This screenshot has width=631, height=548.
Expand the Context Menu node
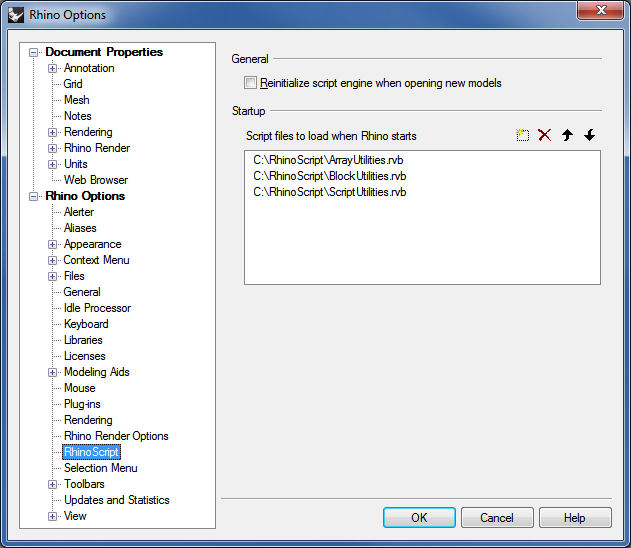point(52,261)
